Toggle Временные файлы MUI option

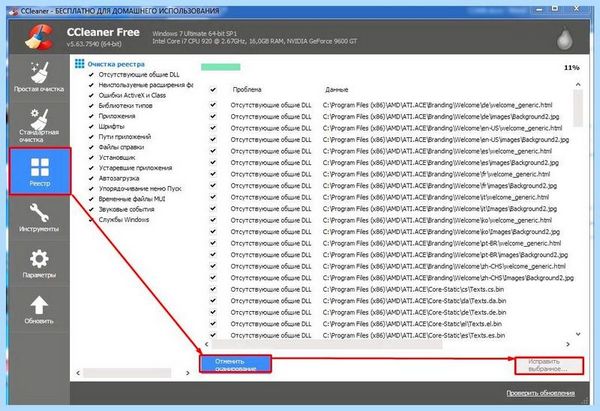click(91, 199)
